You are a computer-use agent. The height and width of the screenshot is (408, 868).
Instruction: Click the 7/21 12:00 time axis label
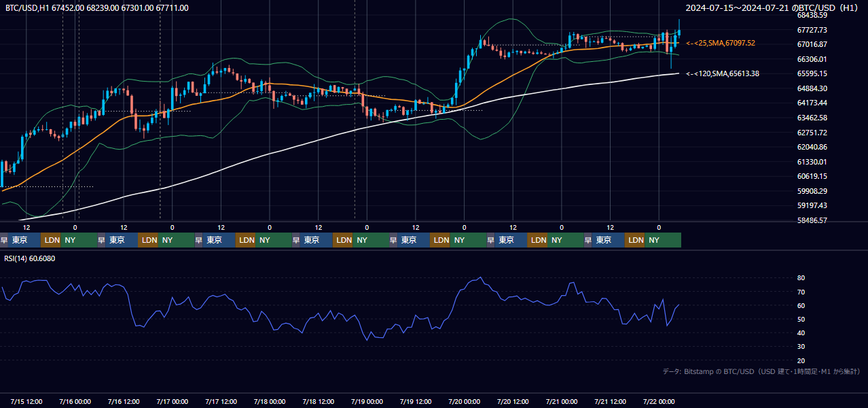(611, 401)
